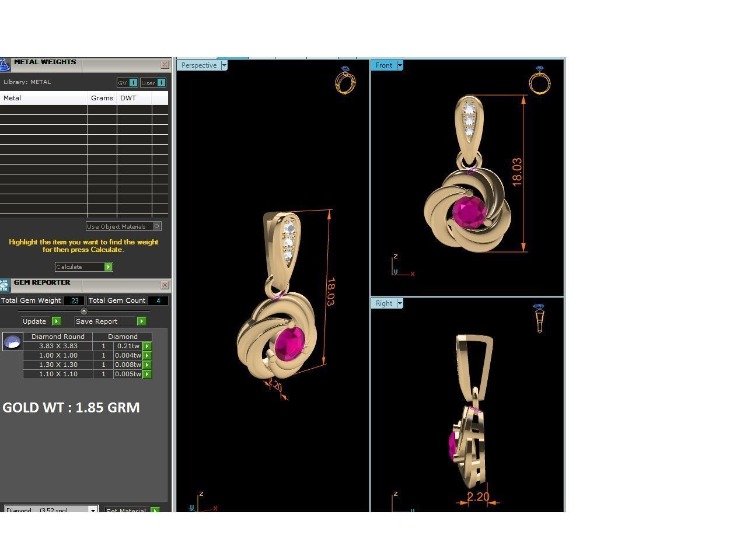Click the Total Gem Weight value field
The height and width of the screenshot is (560, 747).
click(74, 301)
